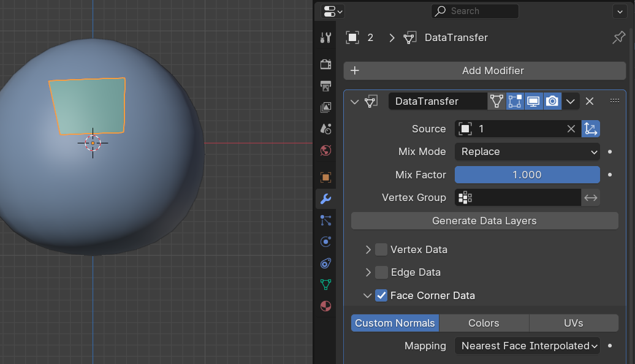Screen dimensions: 635x364
Task: Click the plus icon on Add Modifier
Action: coord(355,70)
